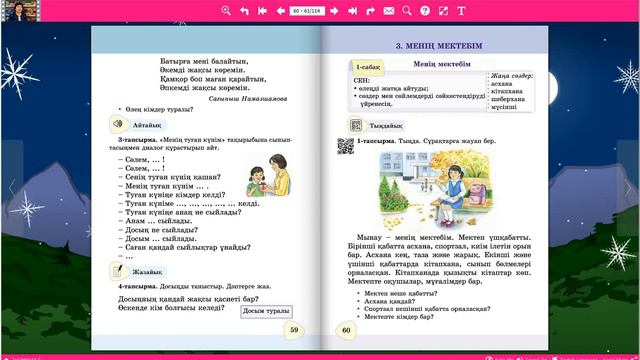640x360 pixels.
Task: Click the line 'Саған қандай сыйлықтар ұнайды?'
Action: pos(184,247)
